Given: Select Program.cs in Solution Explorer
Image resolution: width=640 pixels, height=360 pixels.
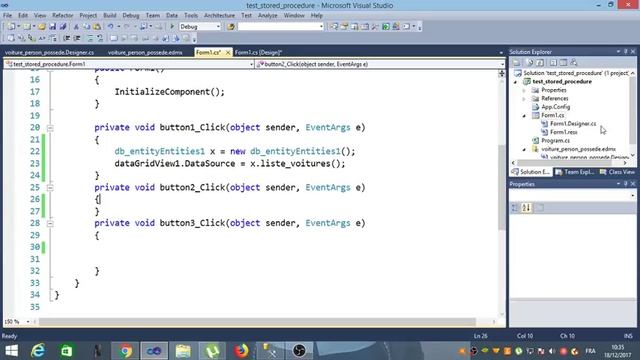Looking at the screenshot, I should tap(555, 140).
